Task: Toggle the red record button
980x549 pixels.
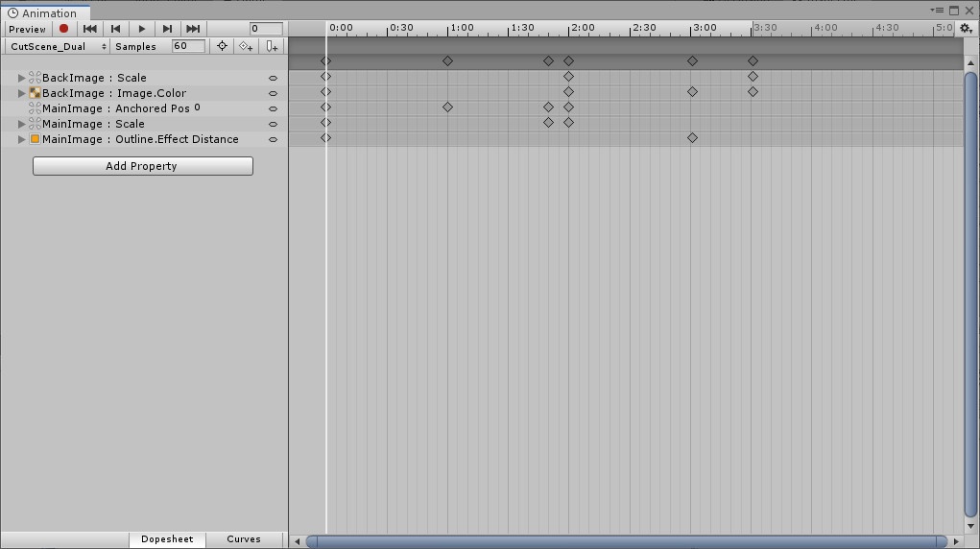Action: pyautogui.click(x=63, y=29)
